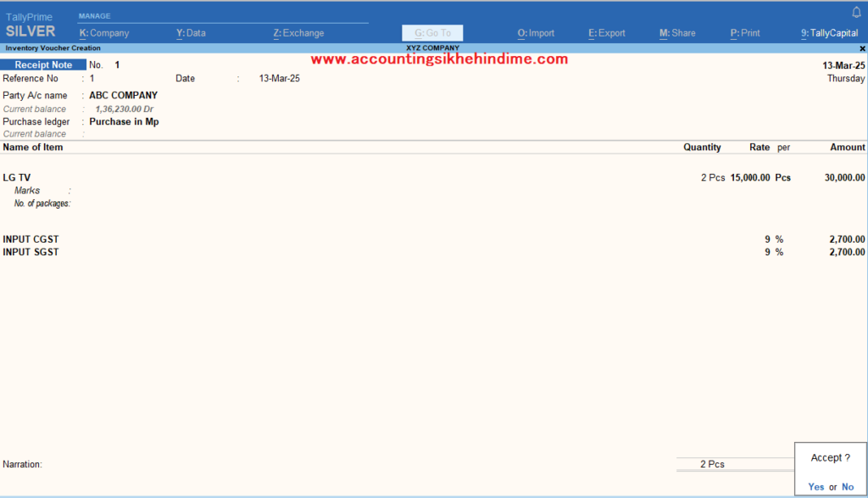The width and height of the screenshot is (868, 498).
Task: Open the Z: Exchange menu
Action: pos(299,33)
